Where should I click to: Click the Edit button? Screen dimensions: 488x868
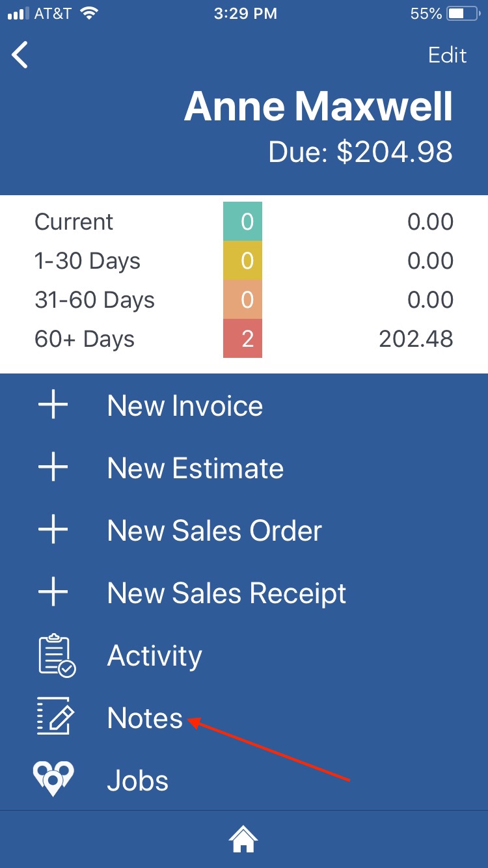[x=448, y=55]
